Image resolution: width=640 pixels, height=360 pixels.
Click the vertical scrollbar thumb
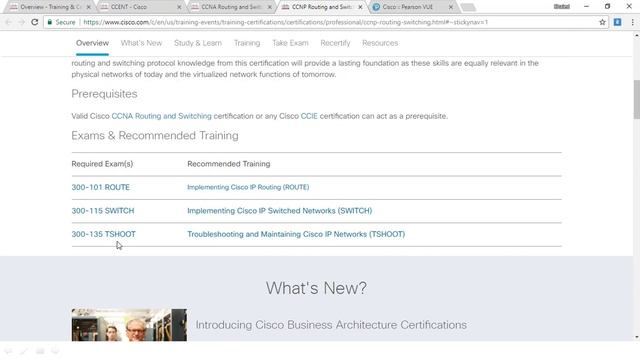(636, 100)
